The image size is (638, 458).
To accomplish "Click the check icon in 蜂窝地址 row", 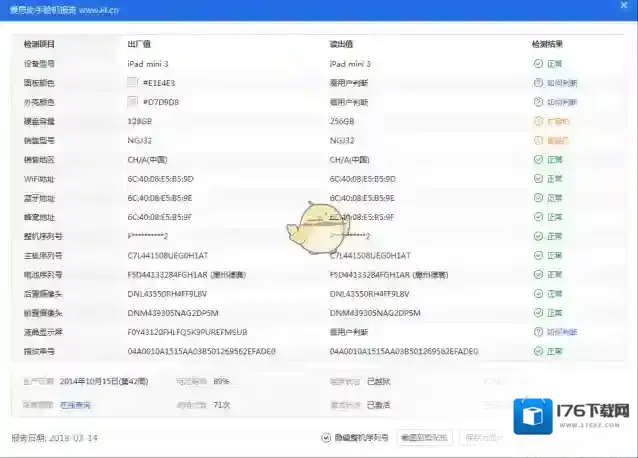I will point(538,217).
